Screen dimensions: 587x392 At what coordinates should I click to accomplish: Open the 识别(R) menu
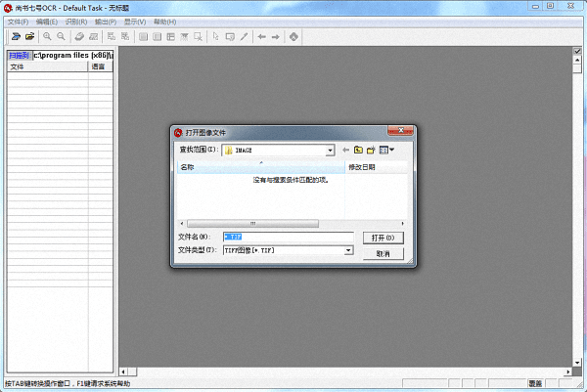click(x=76, y=22)
